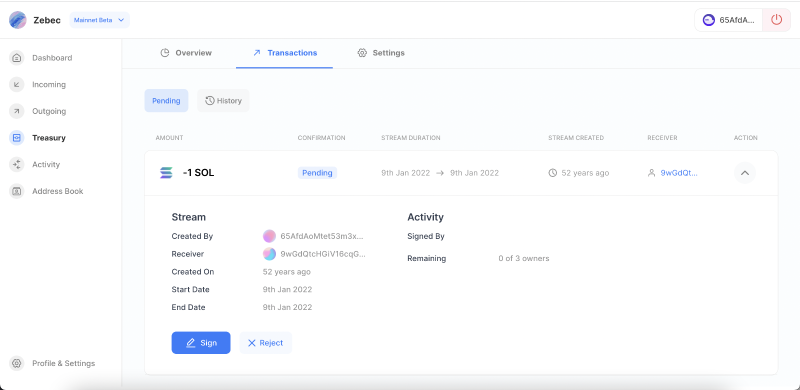Screen dimensions: 800x390
Task: Click the CONFIRMATION column header
Action: (x=321, y=138)
